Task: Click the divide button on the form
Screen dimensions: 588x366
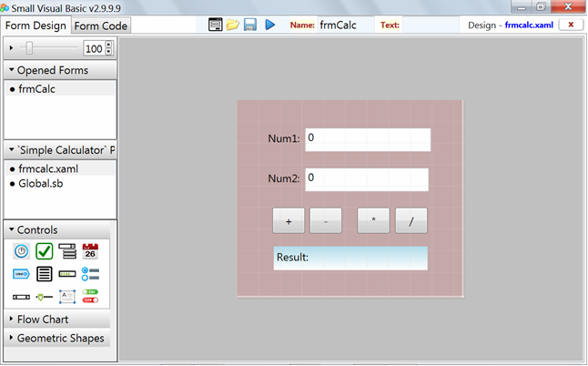Action: point(411,221)
